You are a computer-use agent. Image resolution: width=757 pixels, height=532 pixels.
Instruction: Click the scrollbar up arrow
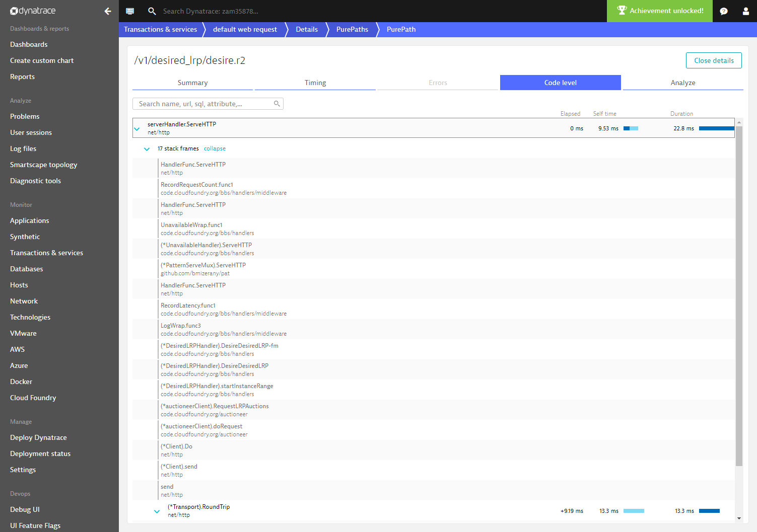tap(739, 122)
